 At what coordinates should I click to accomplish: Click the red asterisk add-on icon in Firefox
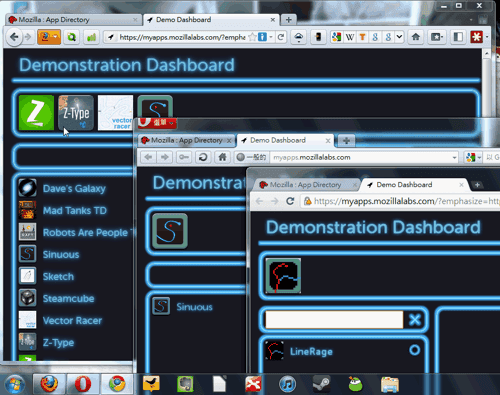tap(476, 37)
